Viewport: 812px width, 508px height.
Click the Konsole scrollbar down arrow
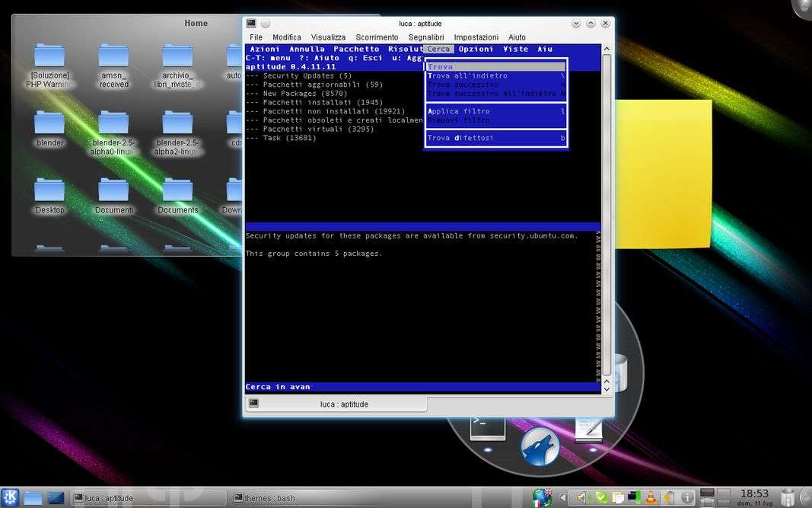point(607,388)
